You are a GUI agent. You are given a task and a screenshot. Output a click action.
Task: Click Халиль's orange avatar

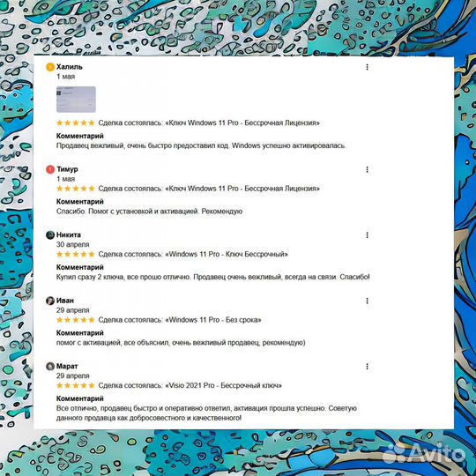pyautogui.click(x=50, y=67)
